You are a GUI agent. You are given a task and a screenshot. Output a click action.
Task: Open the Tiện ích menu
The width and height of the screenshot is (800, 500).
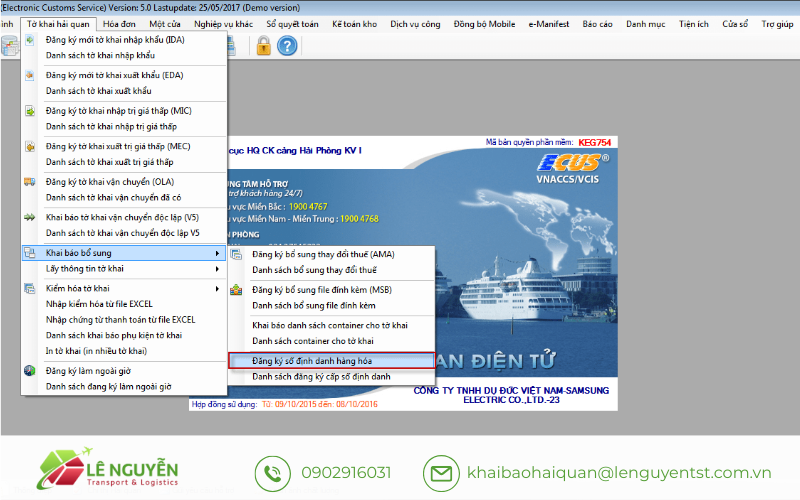(693, 24)
